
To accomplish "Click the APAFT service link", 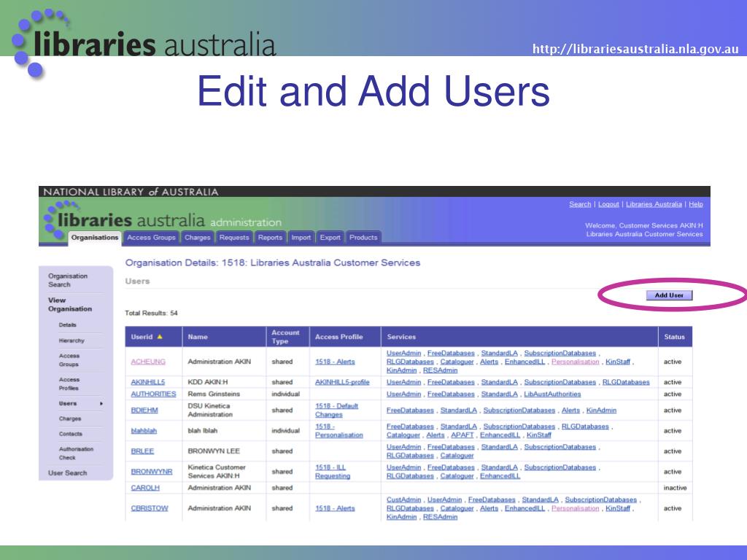I will pyautogui.click(x=462, y=435).
